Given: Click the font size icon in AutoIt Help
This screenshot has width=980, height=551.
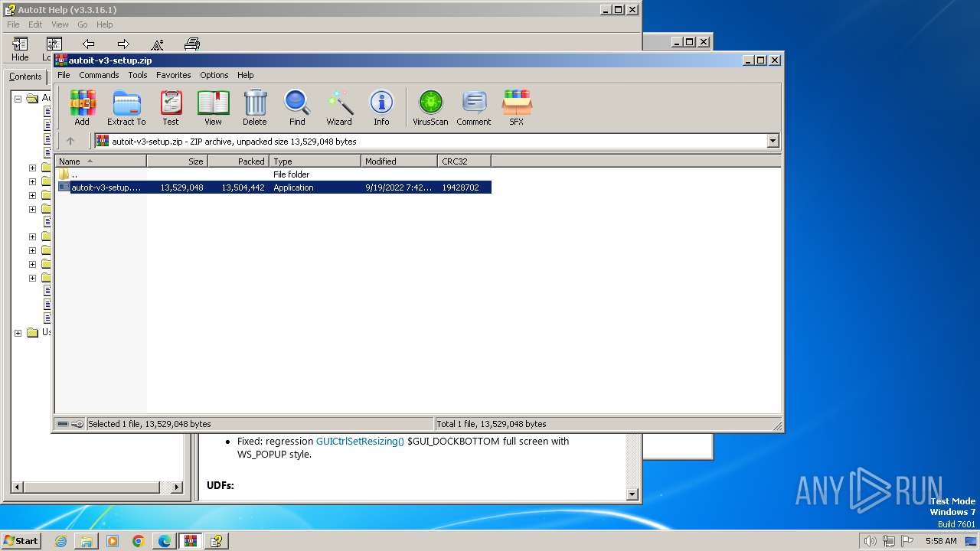Looking at the screenshot, I should pos(158,44).
